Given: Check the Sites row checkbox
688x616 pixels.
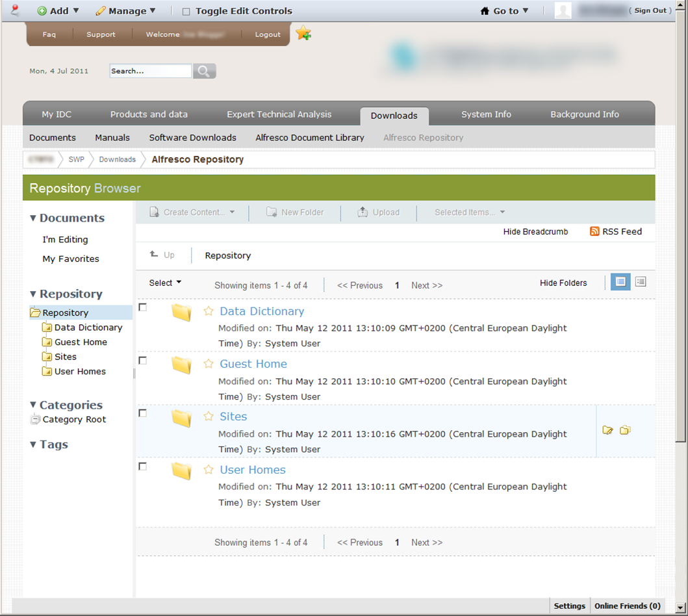Looking at the screenshot, I should [x=142, y=413].
